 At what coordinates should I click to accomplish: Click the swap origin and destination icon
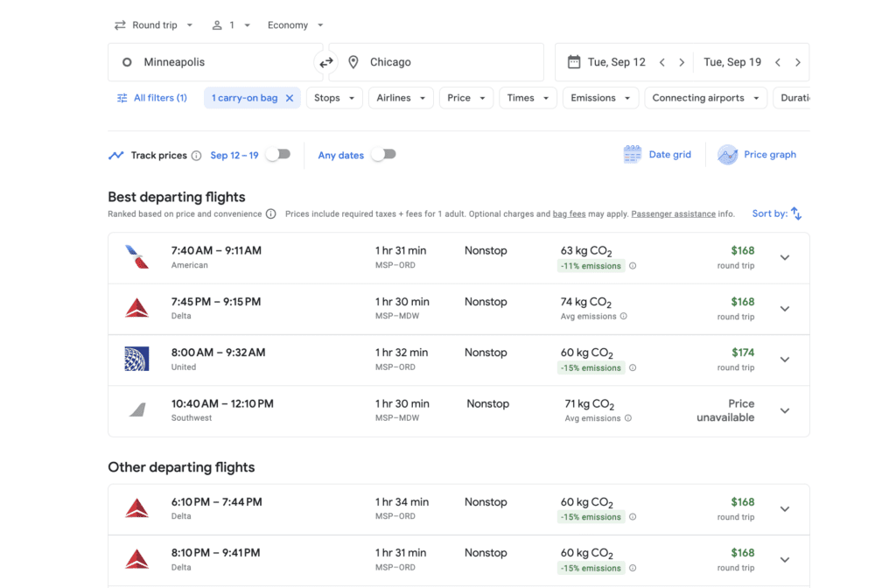(x=325, y=61)
